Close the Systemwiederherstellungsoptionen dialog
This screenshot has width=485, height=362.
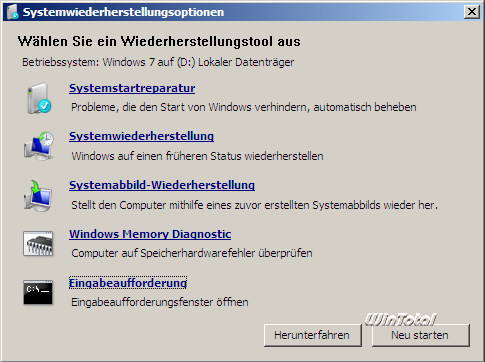(472, 12)
